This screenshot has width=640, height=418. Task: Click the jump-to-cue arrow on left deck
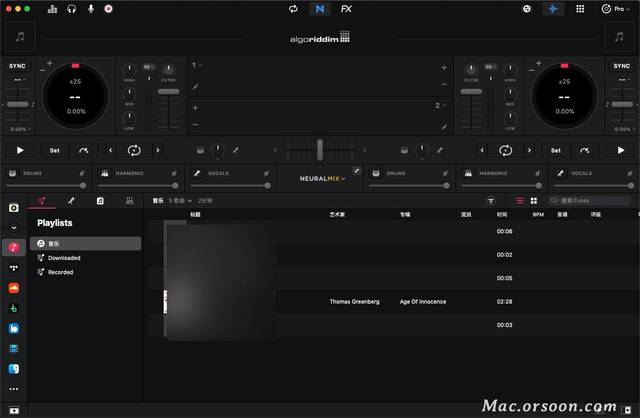[84, 150]
